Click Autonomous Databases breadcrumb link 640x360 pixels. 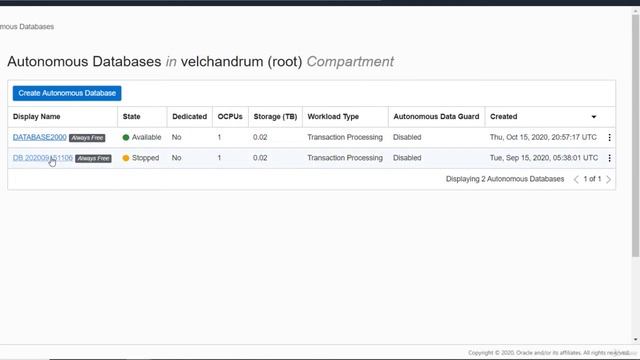pyautogui.click(x=27, y=27)
